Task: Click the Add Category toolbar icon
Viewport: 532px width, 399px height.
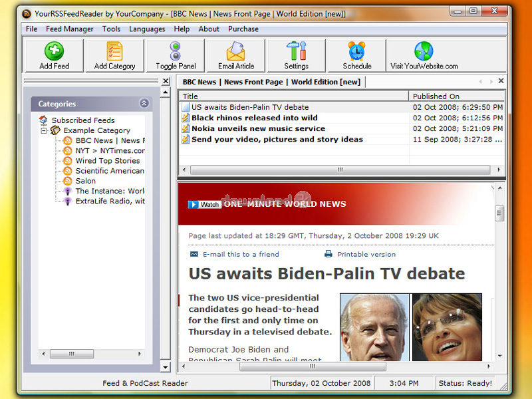Action: [x=114, y=51]
